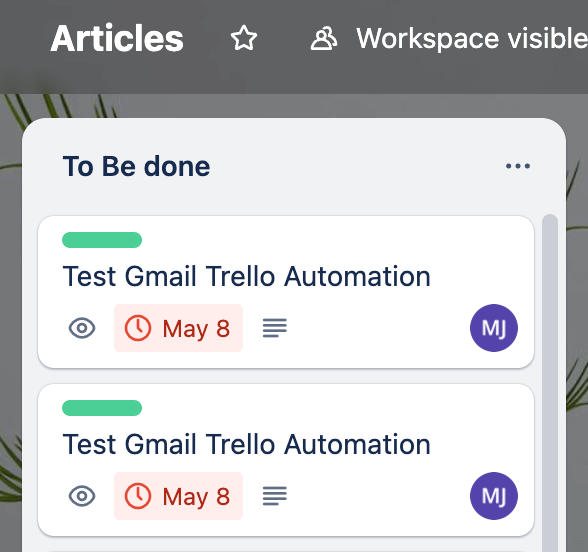
Task: Click green label on second card
Action: click(x=102, y=408)
